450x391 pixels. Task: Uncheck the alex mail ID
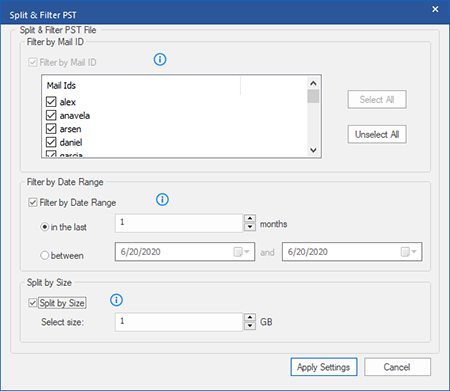coord(51,102)
